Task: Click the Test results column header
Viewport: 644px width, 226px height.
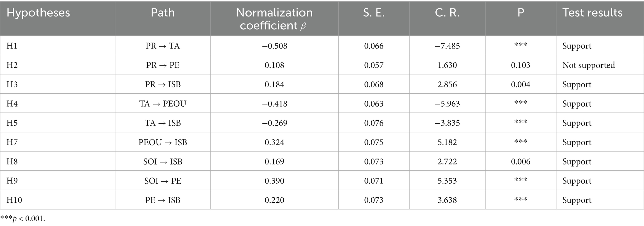Action: point(592,13)
